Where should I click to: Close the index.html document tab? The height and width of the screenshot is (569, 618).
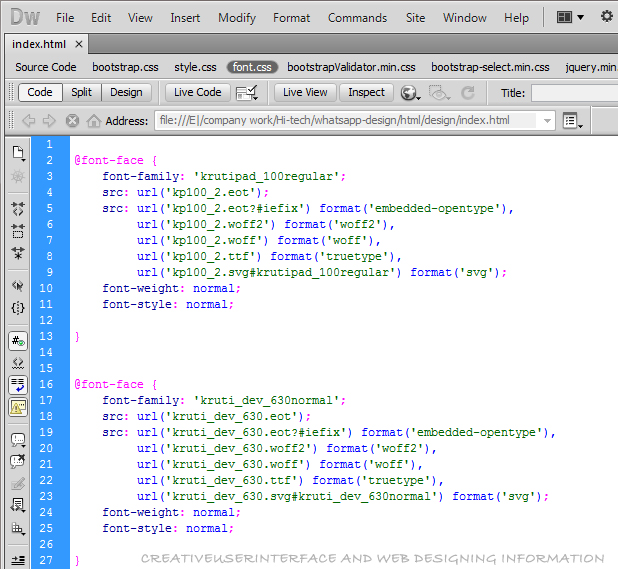[x=79, y=44]
